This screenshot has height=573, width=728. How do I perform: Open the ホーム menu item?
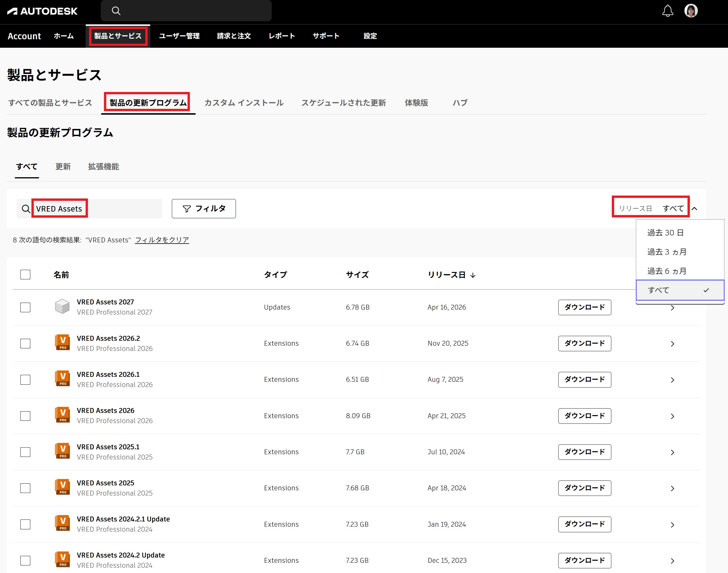pyautogui.click(x=64, y=36)
